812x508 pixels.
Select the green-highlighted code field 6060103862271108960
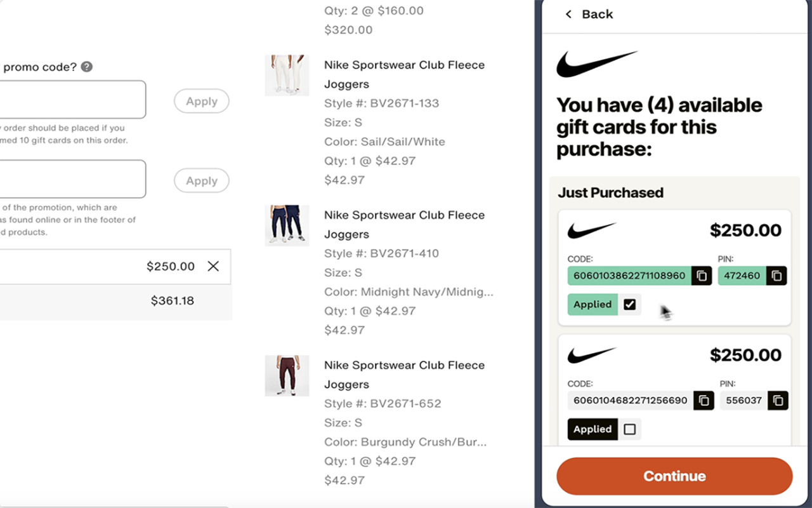pos(629,276)
